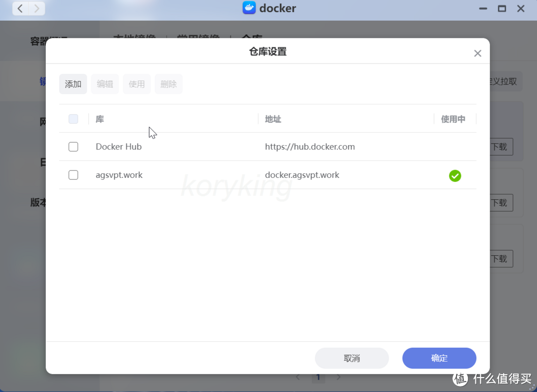This screenshot has width=537, height=392.
Task: Click the forward navigation arrow
Action: (x=37, y=8)
